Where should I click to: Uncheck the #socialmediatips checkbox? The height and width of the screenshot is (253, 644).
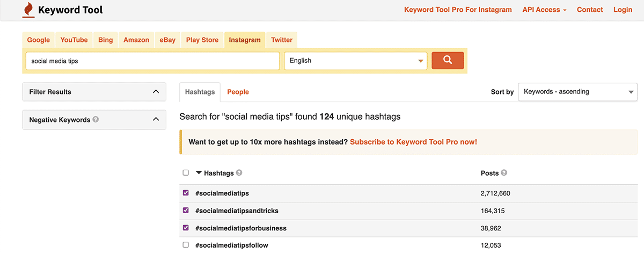click(186, 193)
